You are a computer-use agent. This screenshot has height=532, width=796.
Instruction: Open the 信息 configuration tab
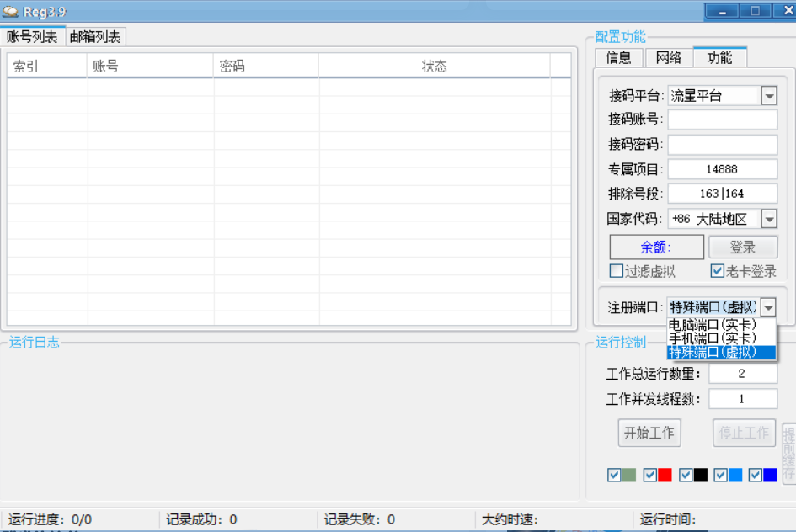(x=618, y=57)
